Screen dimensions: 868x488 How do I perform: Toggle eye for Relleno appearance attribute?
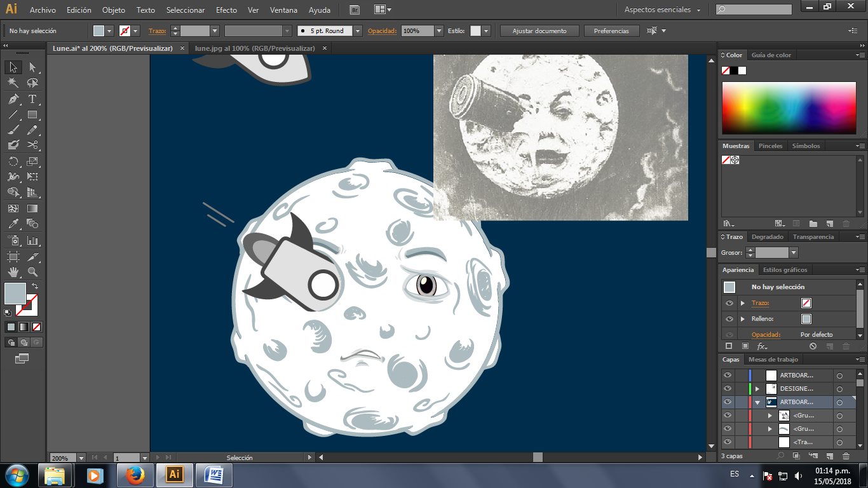tap(729, 319)
